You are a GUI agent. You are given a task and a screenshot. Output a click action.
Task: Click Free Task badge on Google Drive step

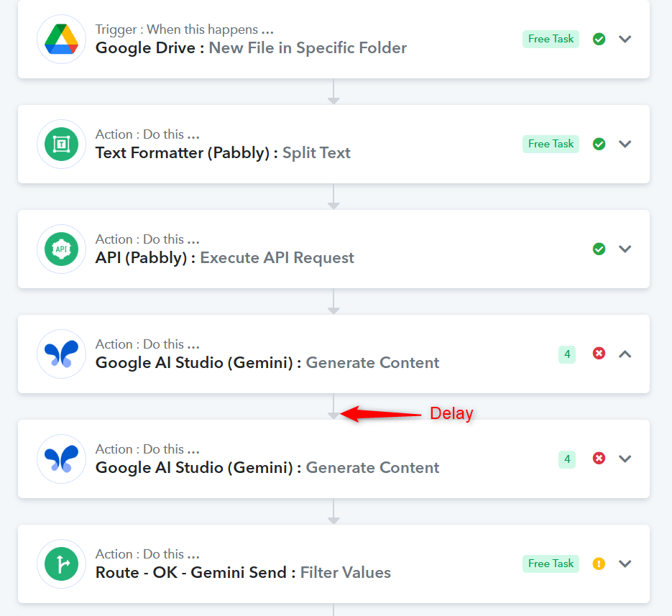tap(551, 39)
